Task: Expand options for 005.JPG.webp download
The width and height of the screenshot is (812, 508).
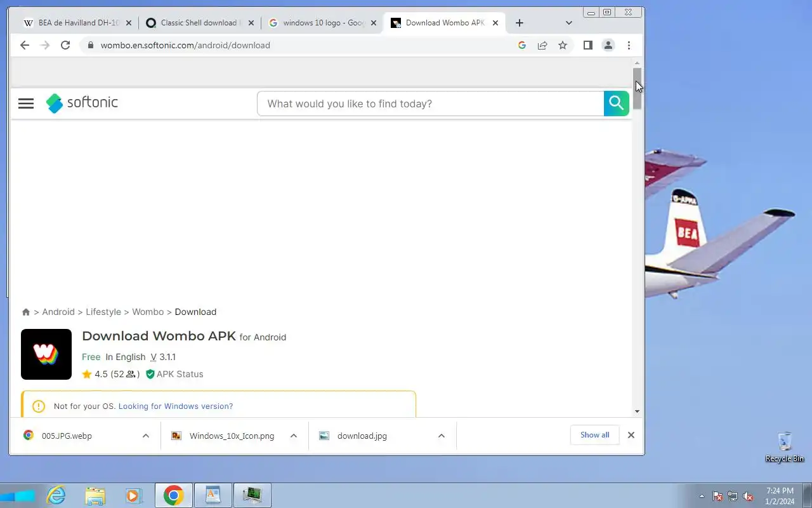Action: tap(146, 436)
